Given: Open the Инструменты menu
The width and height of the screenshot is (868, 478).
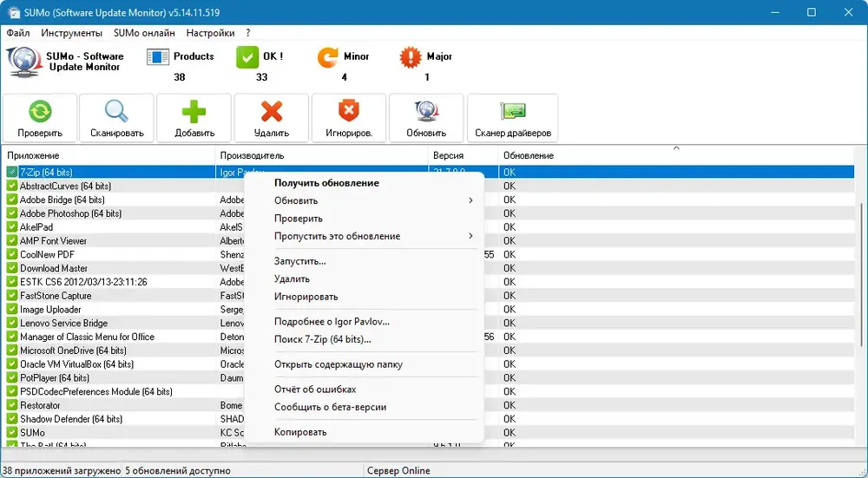Looking at the screenshot, I should 71,33.
